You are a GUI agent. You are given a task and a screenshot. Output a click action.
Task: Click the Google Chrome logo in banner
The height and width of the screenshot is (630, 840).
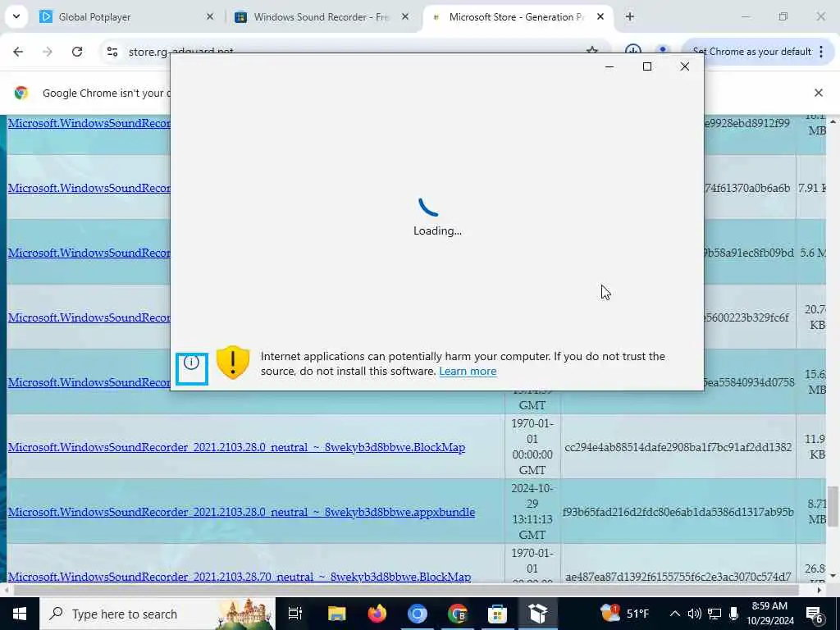click(21, 93)
